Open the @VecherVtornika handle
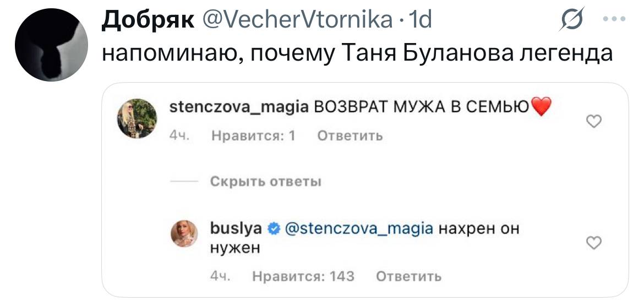 295,20
